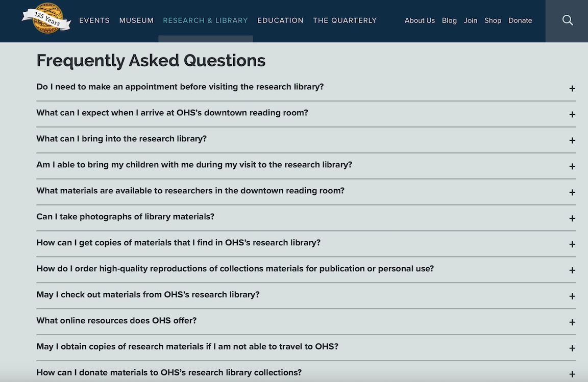
Task: Go to the Shop link
Action: click(493, 20)
